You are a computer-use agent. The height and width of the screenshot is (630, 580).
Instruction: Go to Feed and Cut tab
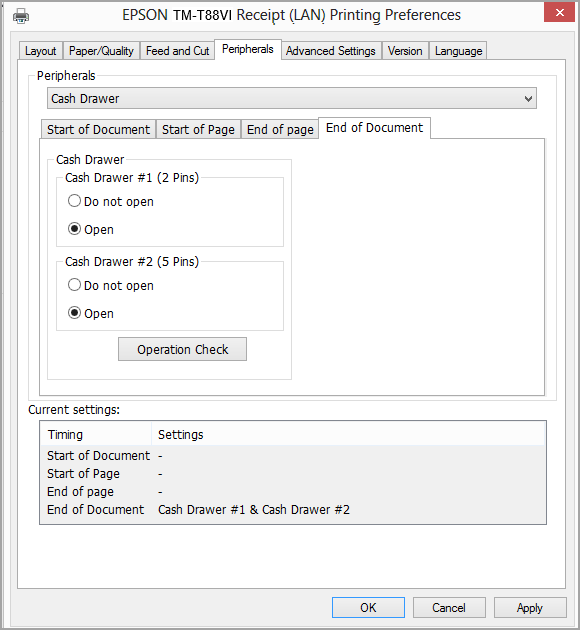(x=177, y=51)
